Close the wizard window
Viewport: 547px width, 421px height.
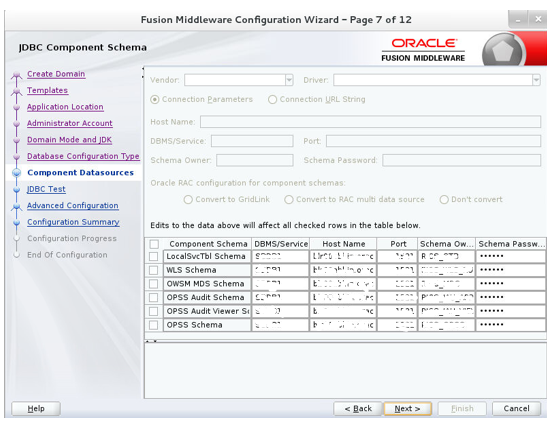pyautogui.click(x=538, y=20)
